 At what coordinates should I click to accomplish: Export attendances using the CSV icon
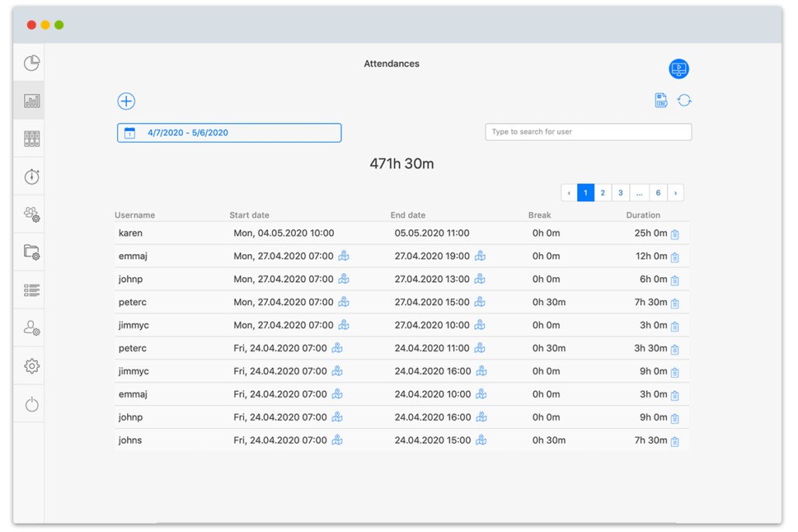click(x=660, y=99)
